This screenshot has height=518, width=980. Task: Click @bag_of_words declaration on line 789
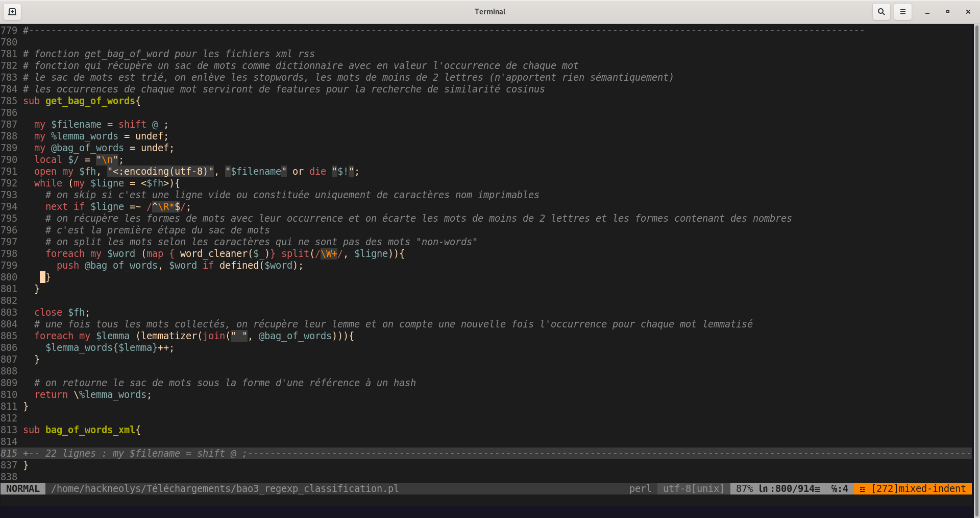pos(87,148)
